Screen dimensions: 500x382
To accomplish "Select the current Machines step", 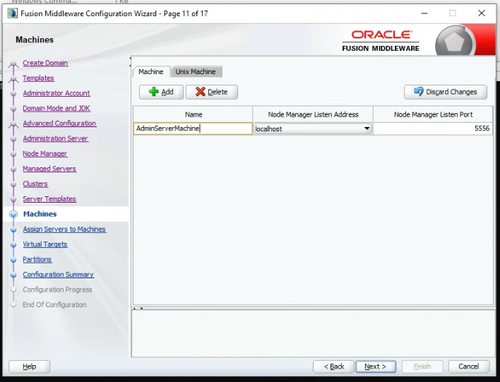I will (40, 214).
